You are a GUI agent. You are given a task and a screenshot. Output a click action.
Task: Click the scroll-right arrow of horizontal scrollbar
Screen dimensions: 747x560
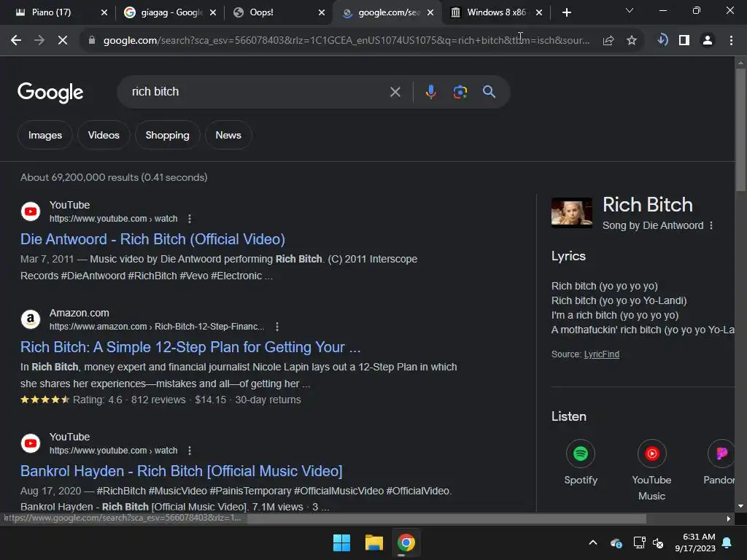pyautogui.click(x=729, y=518)
